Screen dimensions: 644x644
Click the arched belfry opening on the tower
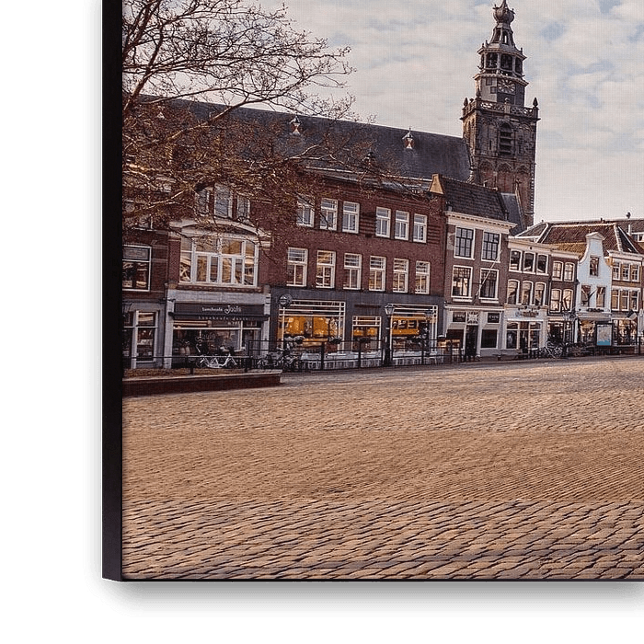505,139
